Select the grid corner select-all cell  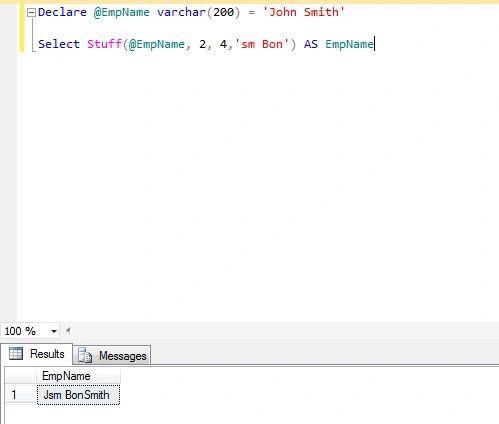click(x=20, y=376)
